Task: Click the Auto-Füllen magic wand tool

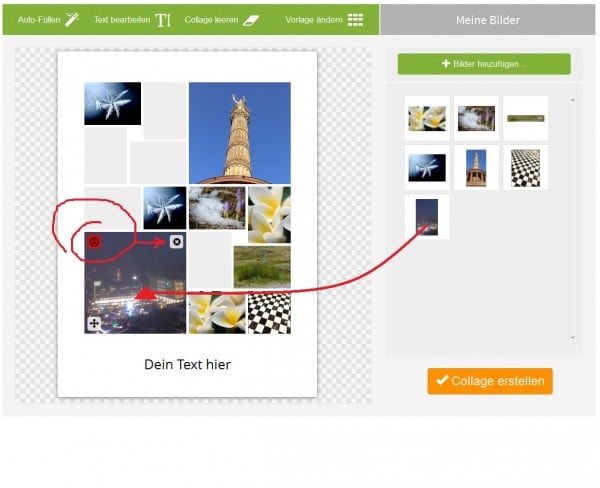Action: 48,19
